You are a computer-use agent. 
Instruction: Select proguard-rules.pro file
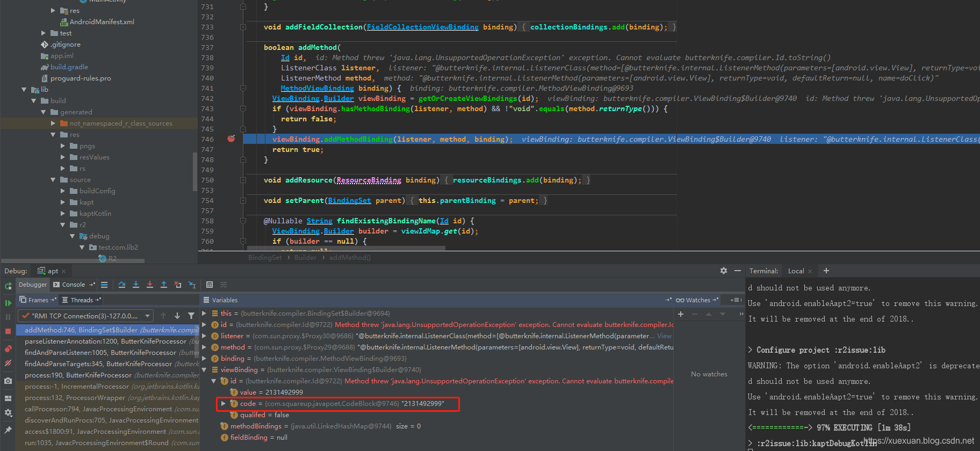click(81, 78)
